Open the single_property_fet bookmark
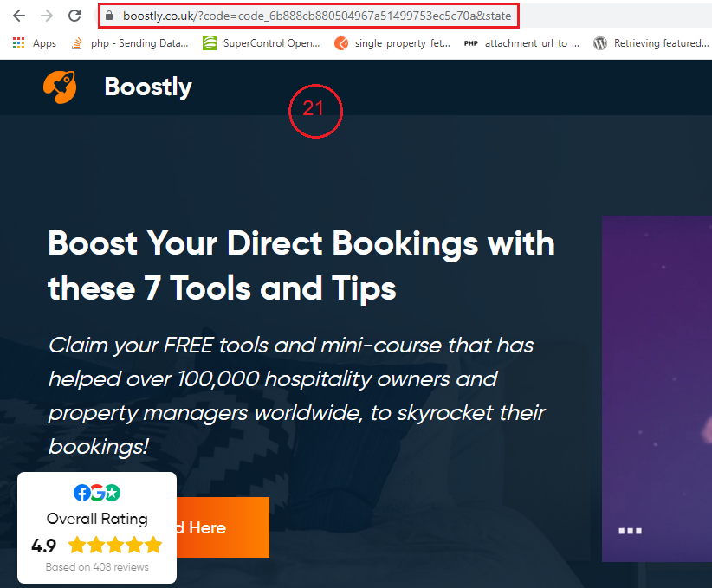This screenshot has width=712, height=588. click(x=402, y=43)
